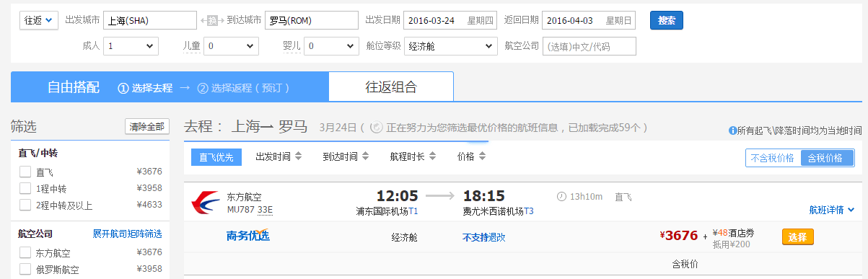
Task: Open the 往返 trip type dropdown
Action: click(x=39, y=20)
